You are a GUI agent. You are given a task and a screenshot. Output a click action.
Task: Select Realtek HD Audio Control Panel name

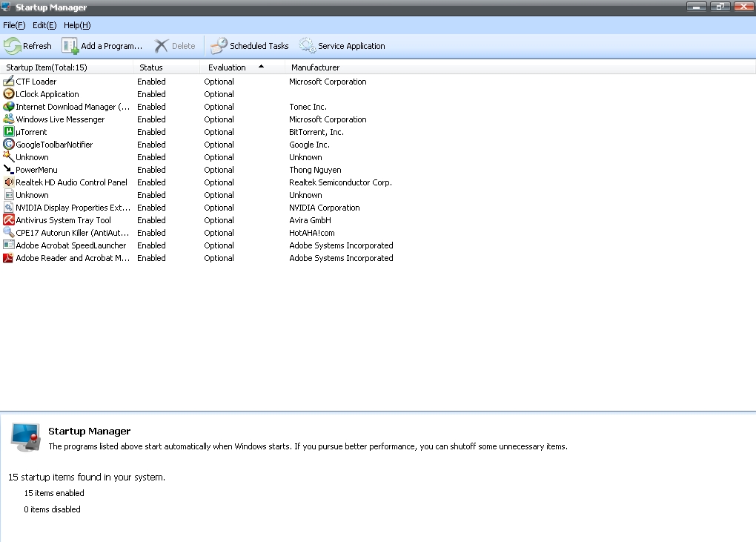71,182
